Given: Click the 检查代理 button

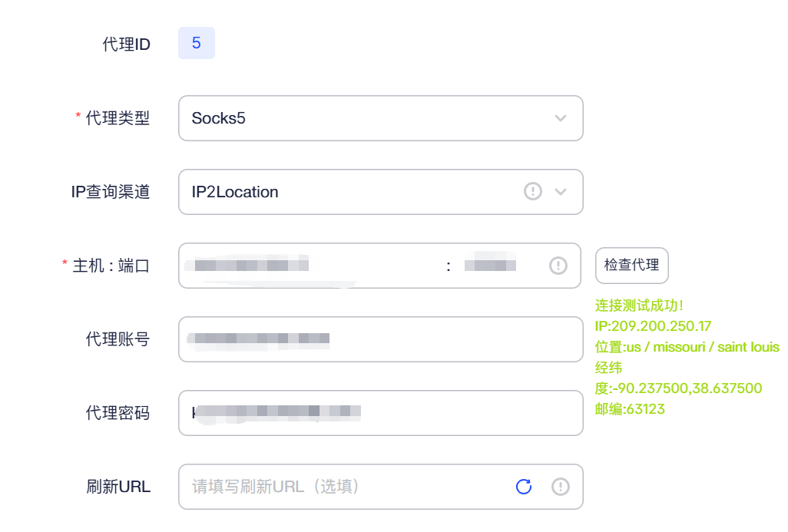Looking at the screenshot, I should point(632,266).
